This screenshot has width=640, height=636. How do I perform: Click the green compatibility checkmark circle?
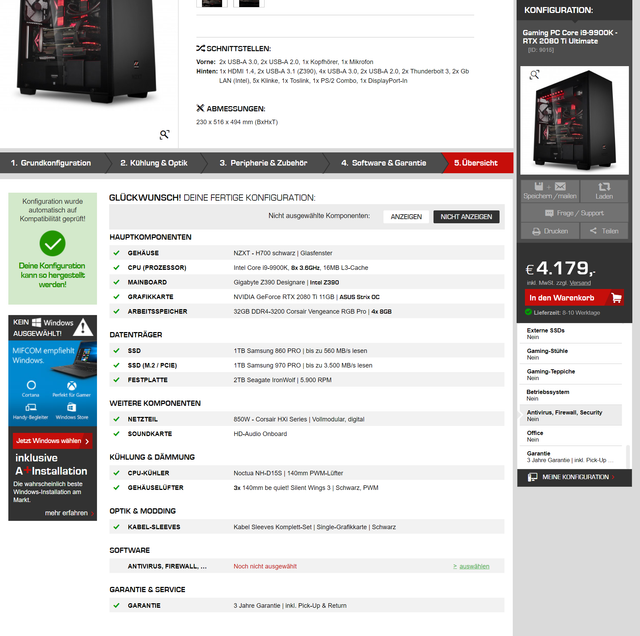[53, 243]
